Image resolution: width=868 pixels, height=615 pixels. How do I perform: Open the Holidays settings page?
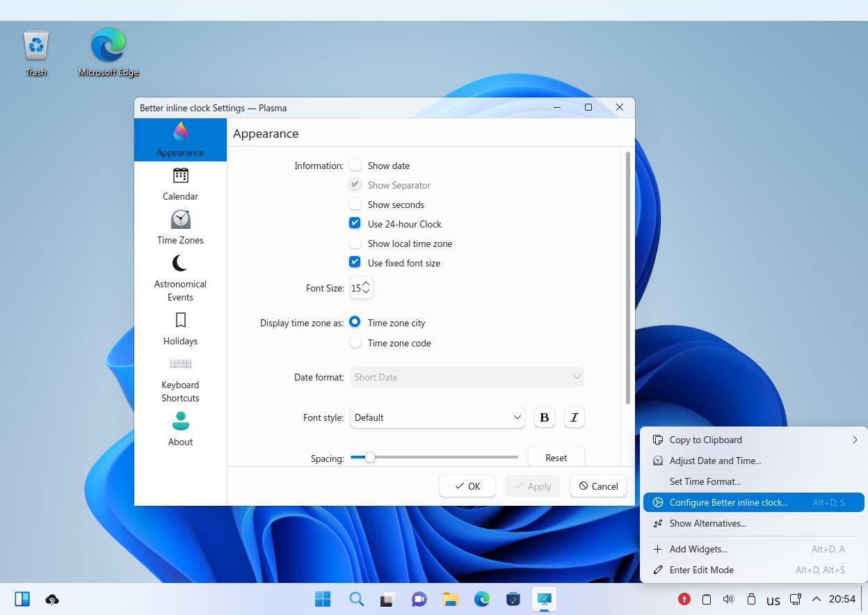click(x=180, y=328)
